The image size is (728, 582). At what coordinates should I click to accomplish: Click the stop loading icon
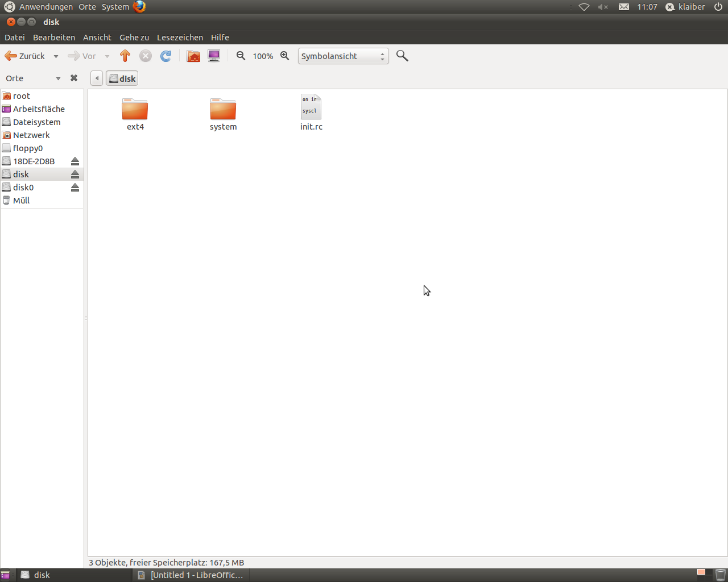146,56
